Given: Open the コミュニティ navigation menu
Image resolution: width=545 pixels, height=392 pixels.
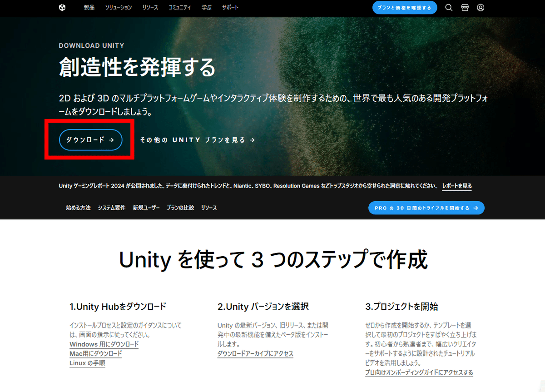Looking at the screenshot, I should [179, 8].
